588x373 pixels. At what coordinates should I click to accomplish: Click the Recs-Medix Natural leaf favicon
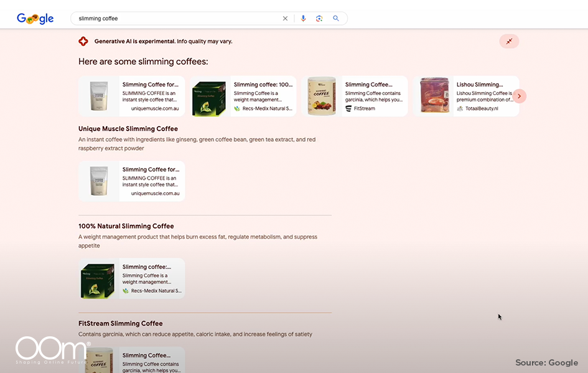pyautogui.click(x=238, y=108)
